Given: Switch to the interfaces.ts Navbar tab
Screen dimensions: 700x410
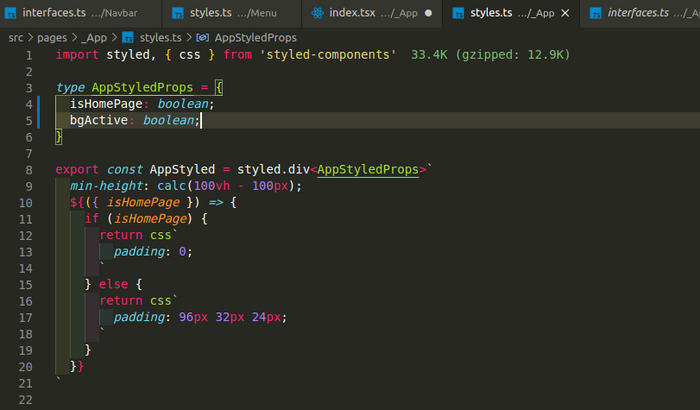Looking at the screenshot, I should (80, 13).
